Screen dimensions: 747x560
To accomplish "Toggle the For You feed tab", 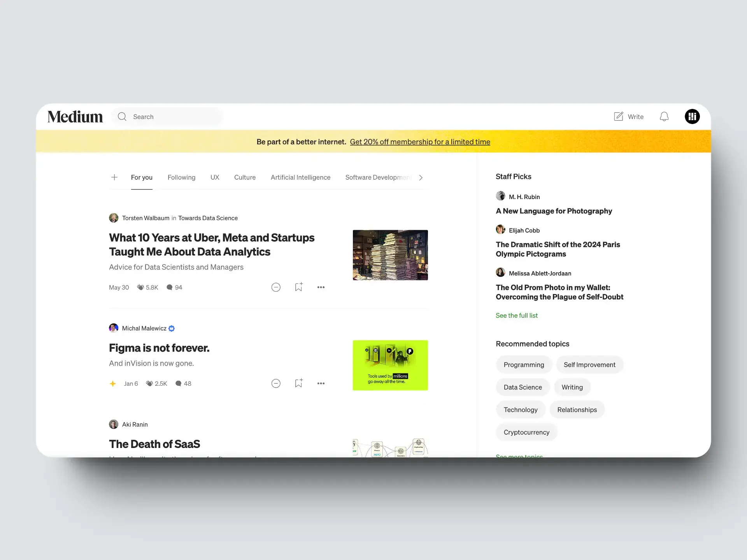I will [x=141, y=177].
